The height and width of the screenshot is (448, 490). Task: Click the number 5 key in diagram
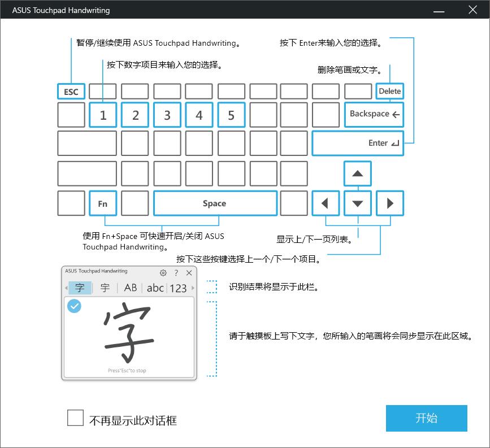click(x=231, y=115)
